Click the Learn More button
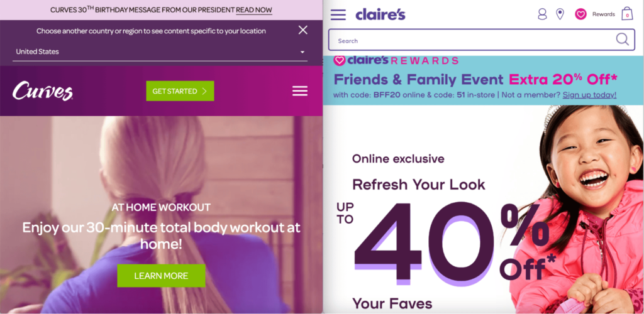 pos(161,276)
